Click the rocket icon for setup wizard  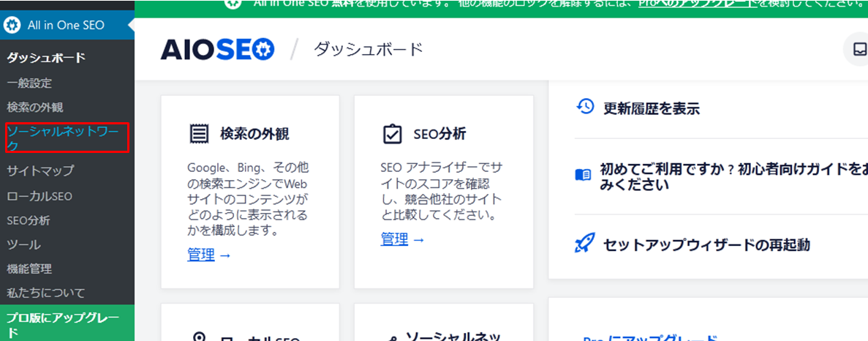584,242
